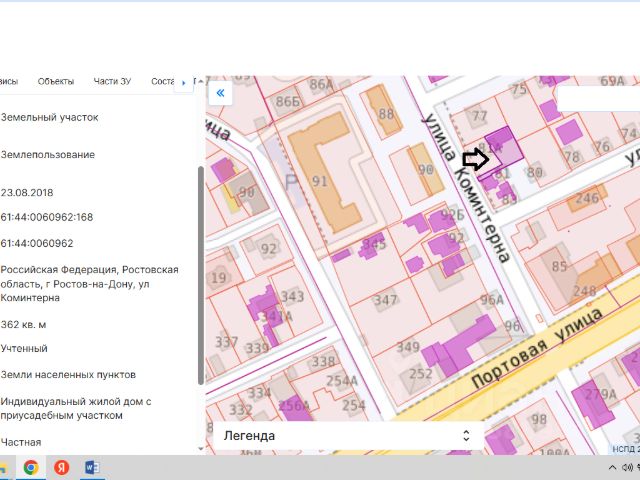Click the Портовая улица label on map
The image size is (640, 480).
click(536, 348)
